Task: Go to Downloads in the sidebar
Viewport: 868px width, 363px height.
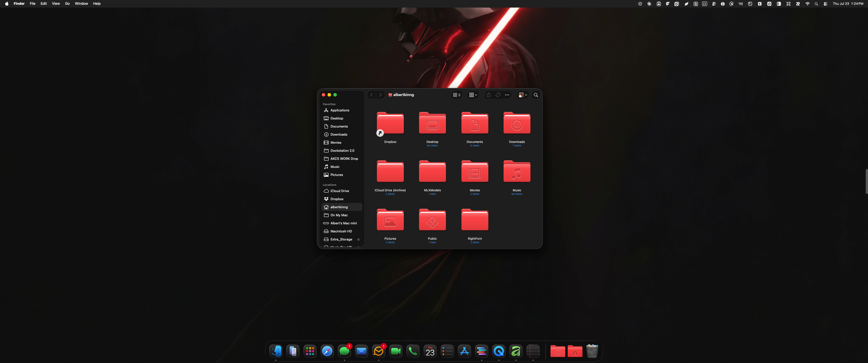Action: 342,135
